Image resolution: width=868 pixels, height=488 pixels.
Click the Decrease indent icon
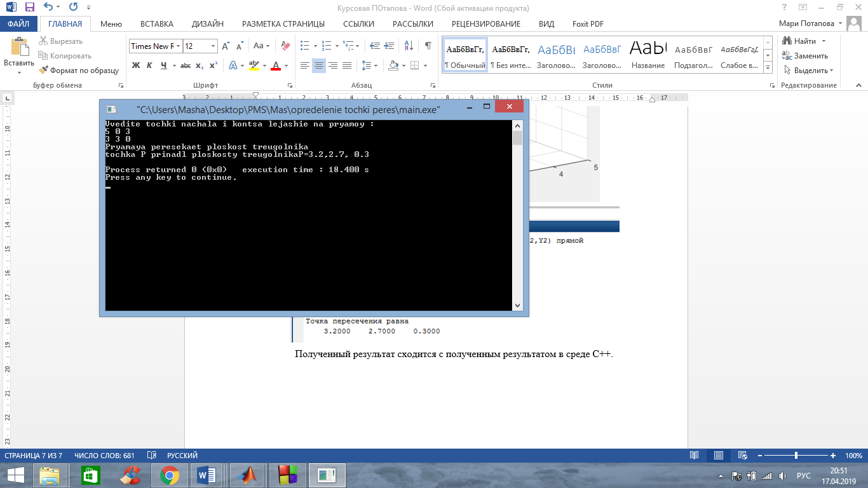pos(374,46)
